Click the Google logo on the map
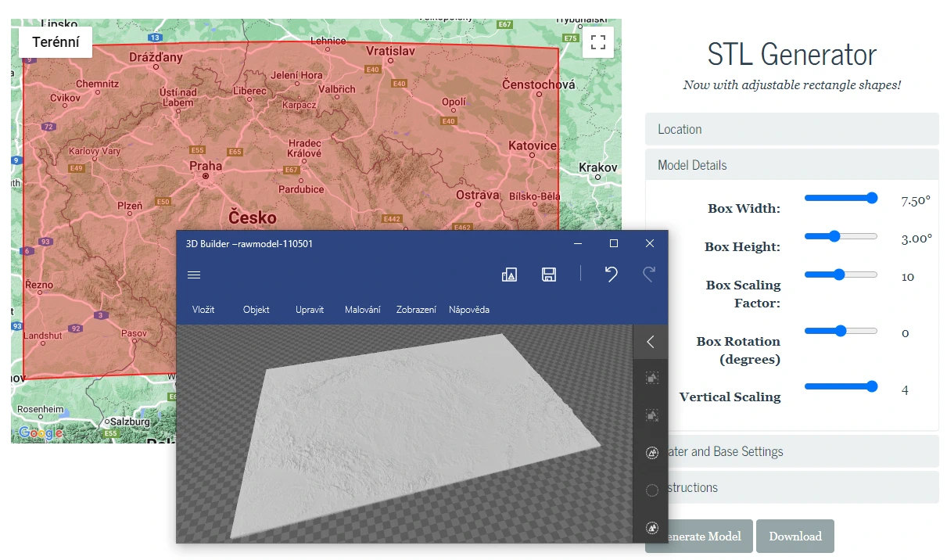 [x=41, y=433]
